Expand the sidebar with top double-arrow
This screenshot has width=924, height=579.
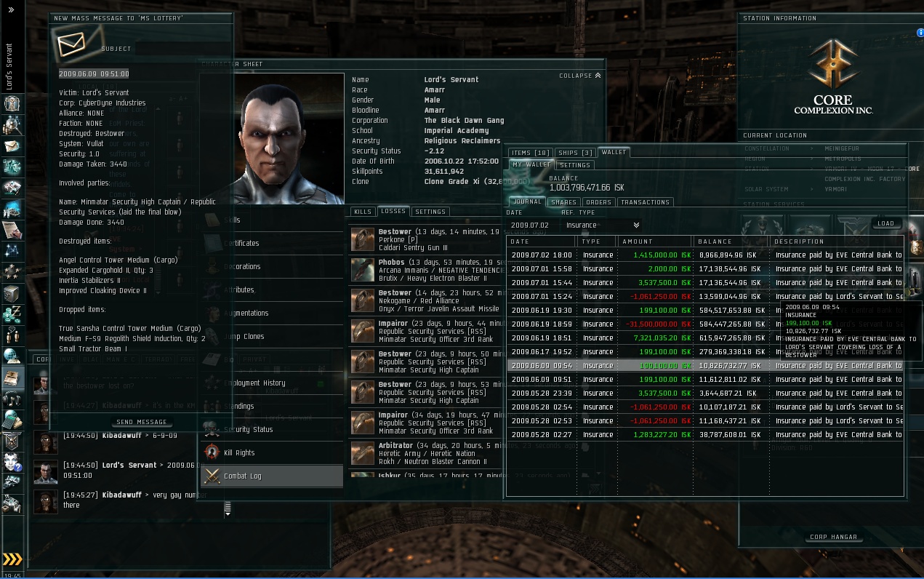11,10
